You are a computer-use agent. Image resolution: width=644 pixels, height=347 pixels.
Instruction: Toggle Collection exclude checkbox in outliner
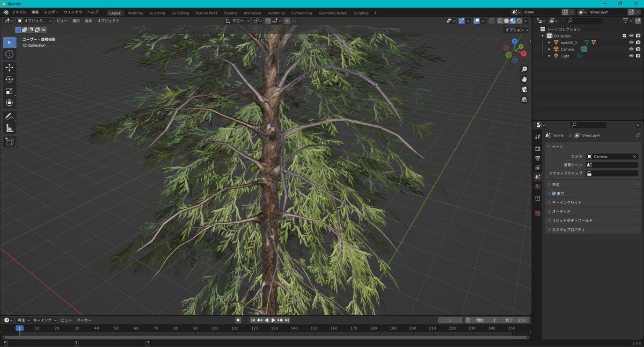coord(624,35)
